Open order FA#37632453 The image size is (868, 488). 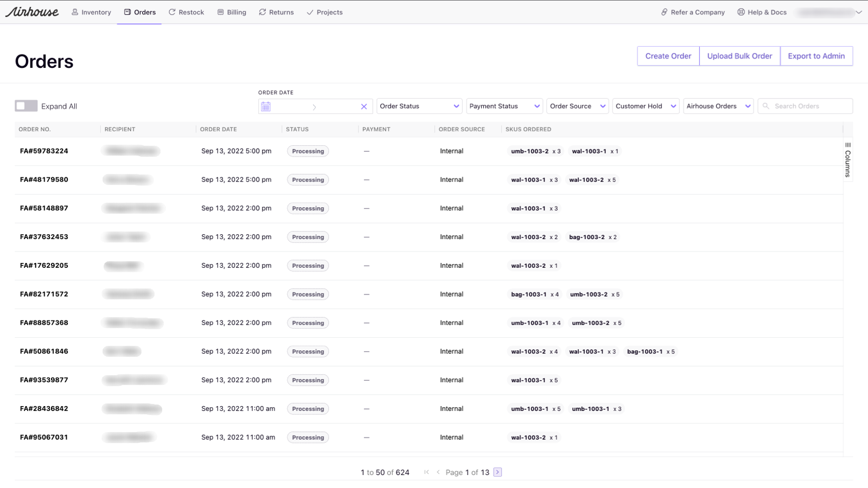coord(44,237)
